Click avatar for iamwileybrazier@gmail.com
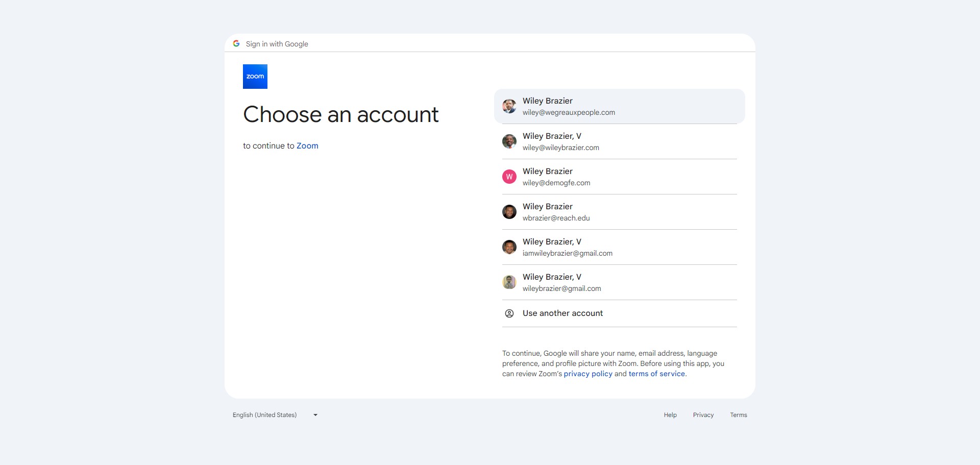Viewport: 980px width, 465px height. tap(509, 247)
